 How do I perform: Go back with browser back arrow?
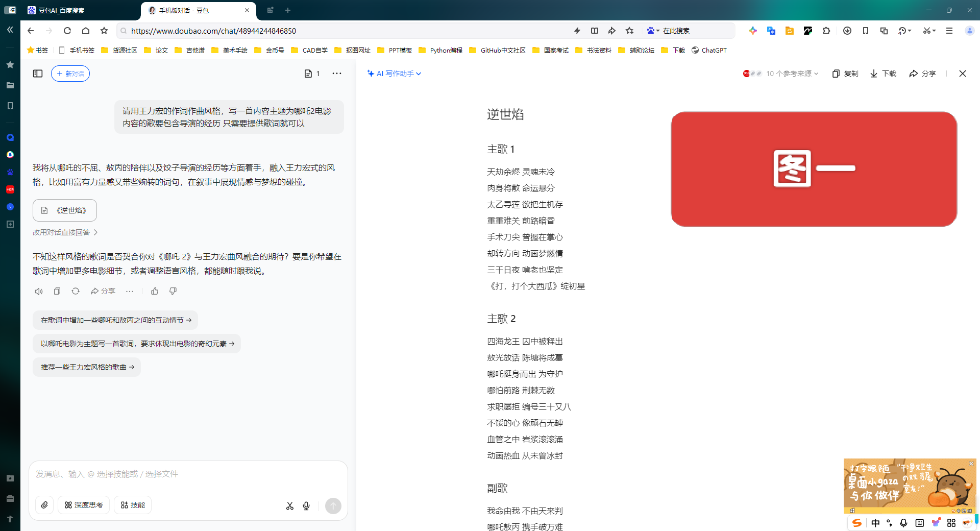pyautogui.click(x=31, y=31)
